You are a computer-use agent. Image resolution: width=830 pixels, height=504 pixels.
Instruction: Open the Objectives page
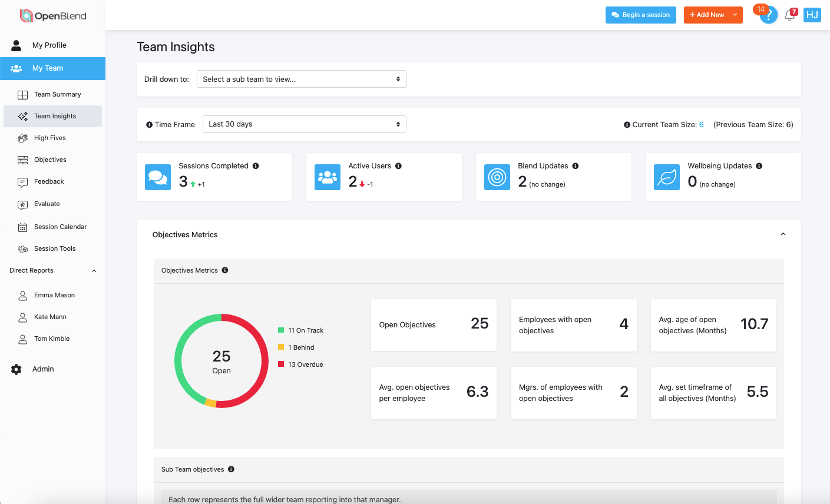(x=52, y=160)
